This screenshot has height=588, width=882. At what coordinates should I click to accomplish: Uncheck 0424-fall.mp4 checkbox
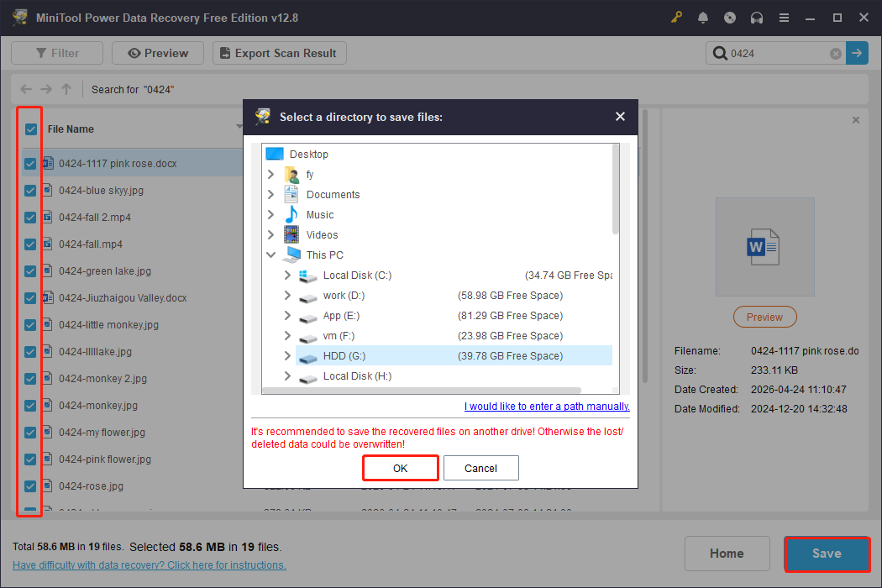30,244
